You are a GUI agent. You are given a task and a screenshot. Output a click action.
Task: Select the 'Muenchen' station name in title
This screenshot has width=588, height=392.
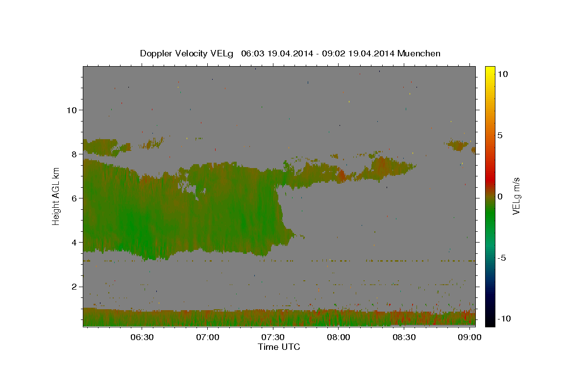(x=419, y=53)
